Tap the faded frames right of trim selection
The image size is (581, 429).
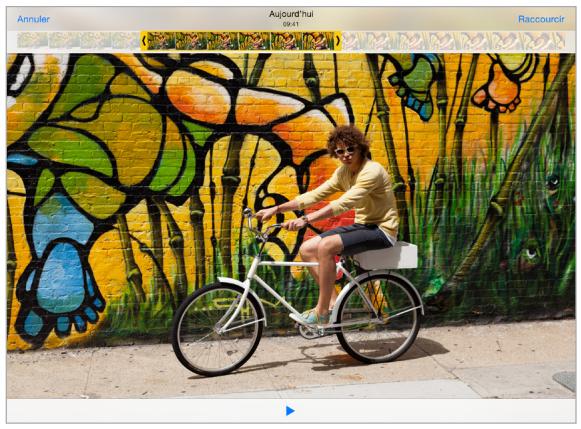pyautogui.click(x=454, y=41)
